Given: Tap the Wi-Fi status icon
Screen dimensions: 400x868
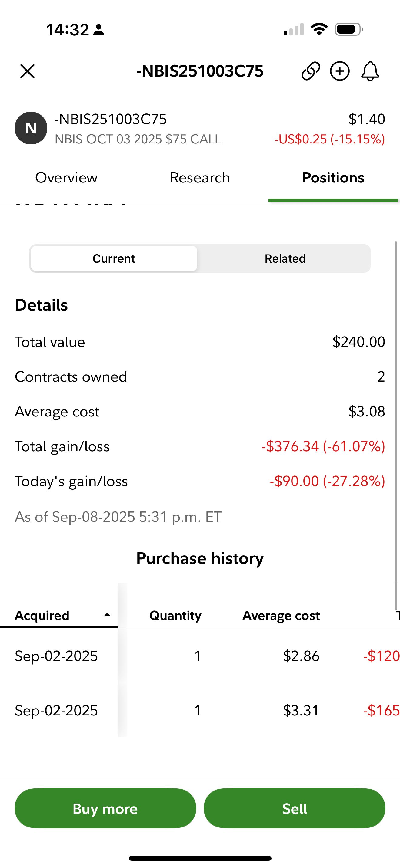Looking at the screenshot, I should pos(319,29).
